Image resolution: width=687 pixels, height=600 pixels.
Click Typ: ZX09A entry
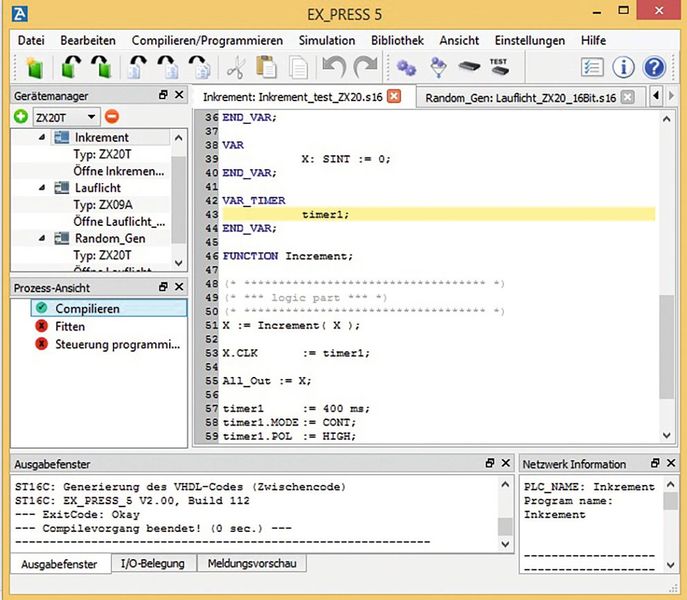click(103, 205)
